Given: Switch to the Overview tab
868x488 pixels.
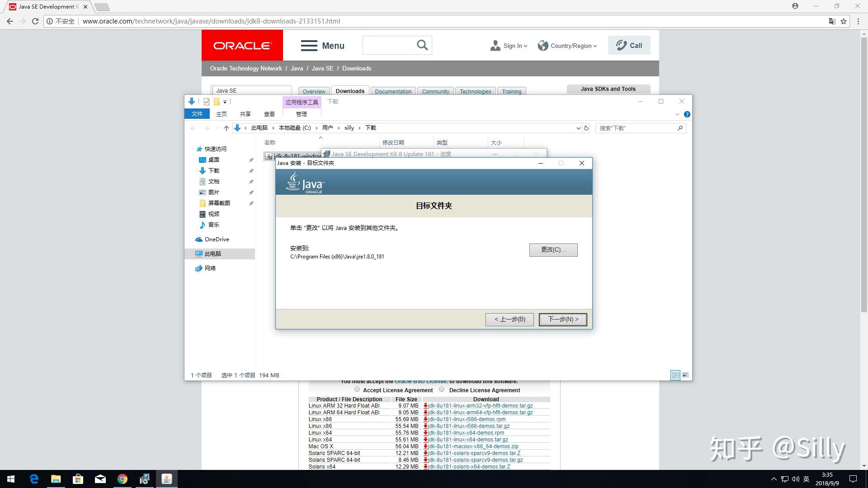Looking at the screenshot, I should tap(314, 91).
